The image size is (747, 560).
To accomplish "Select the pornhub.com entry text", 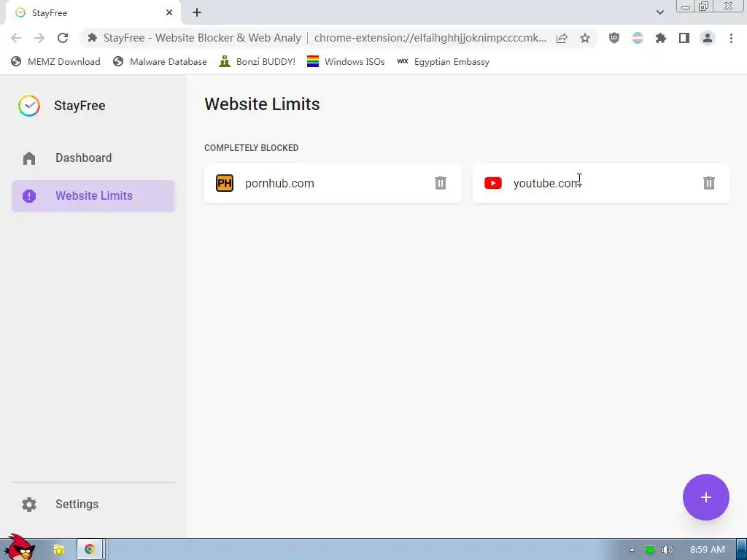I will [x=279, y=183].
